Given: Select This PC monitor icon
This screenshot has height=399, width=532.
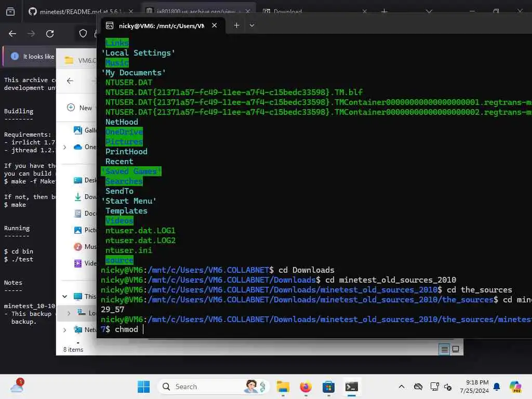Looking at the screenshot, I should 78,297.
